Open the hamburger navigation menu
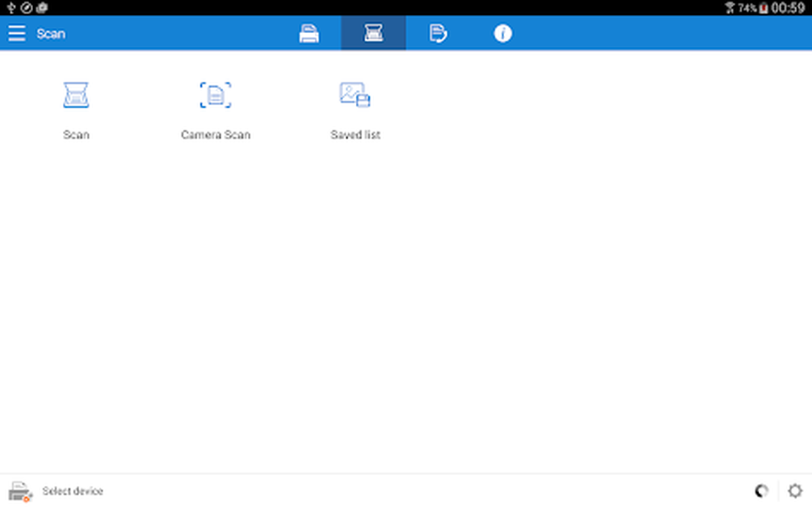Viewport: 812px width, 507px height. coord(17,33)
